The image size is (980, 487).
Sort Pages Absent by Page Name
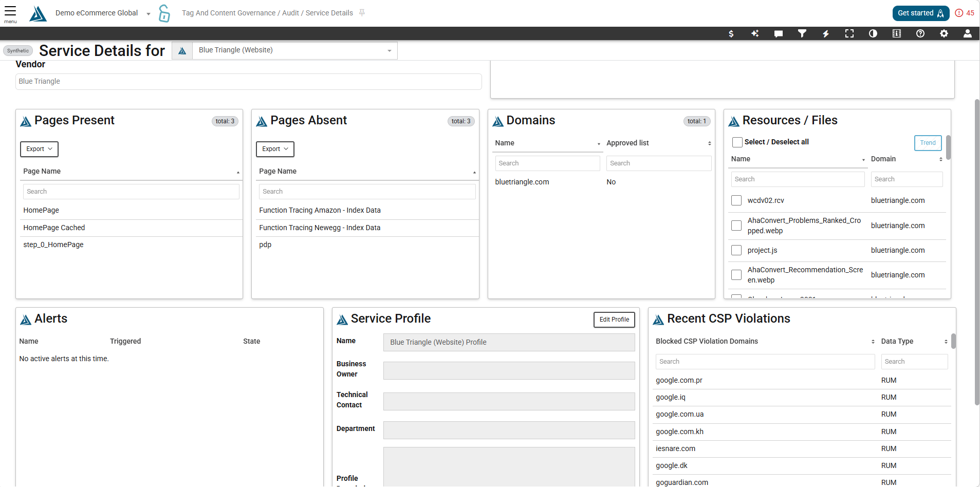[x=367, y=172]
